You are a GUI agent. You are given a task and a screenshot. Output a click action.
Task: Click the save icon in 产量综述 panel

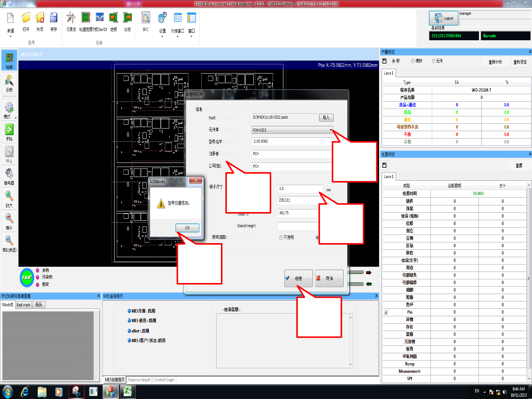click(385, 61)
